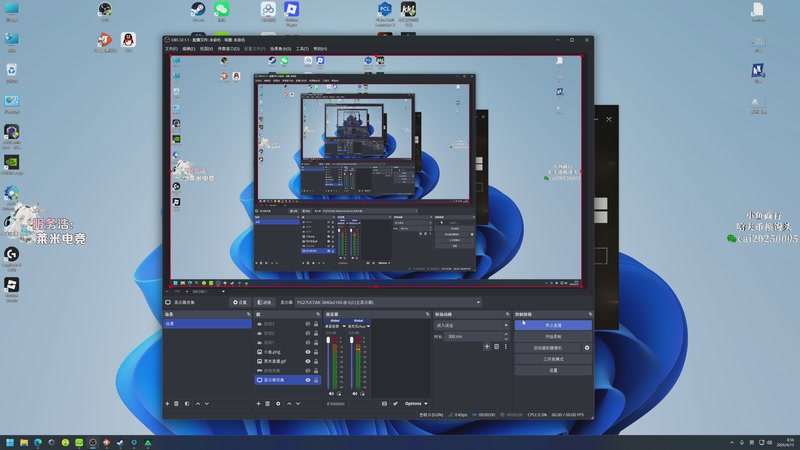Image resolution: width=800 pixels, height=450 pixels.
Task: Open the 文件(F) menu
Action: [x=170, y=48]
